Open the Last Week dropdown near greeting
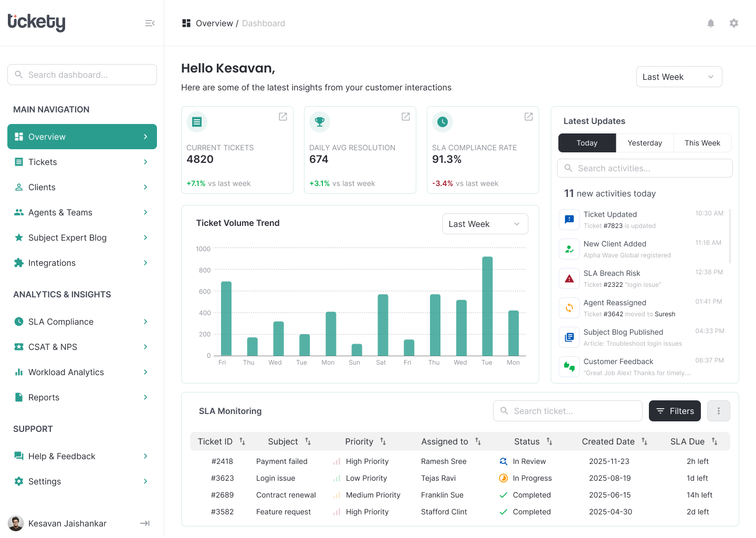 (x=679, y=77)
